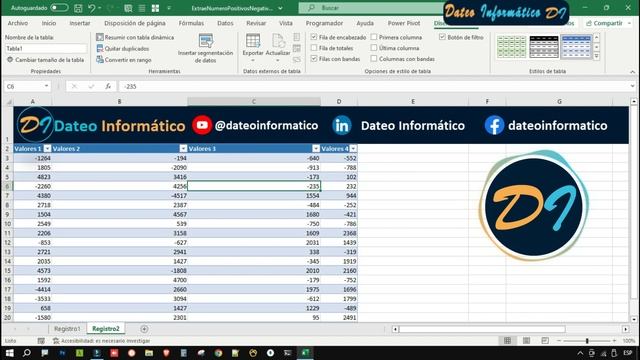Click the zoom in plus button
This screenshot has height=360, width=640.
614,340
